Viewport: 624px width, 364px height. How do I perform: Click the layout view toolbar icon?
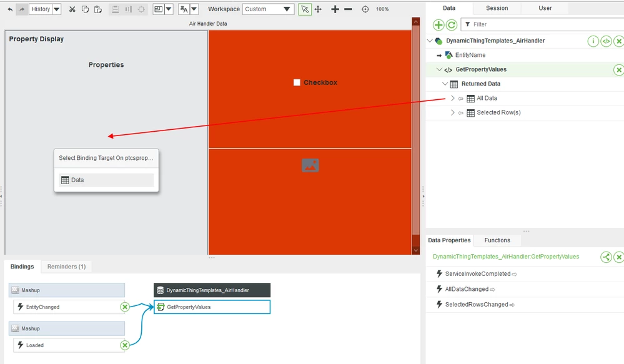tap(159, 9)
